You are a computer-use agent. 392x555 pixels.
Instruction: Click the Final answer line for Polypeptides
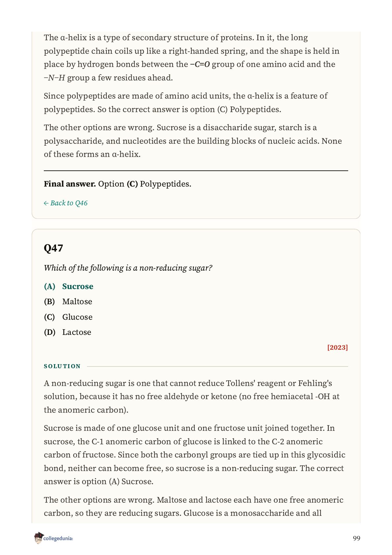(118, 184)
